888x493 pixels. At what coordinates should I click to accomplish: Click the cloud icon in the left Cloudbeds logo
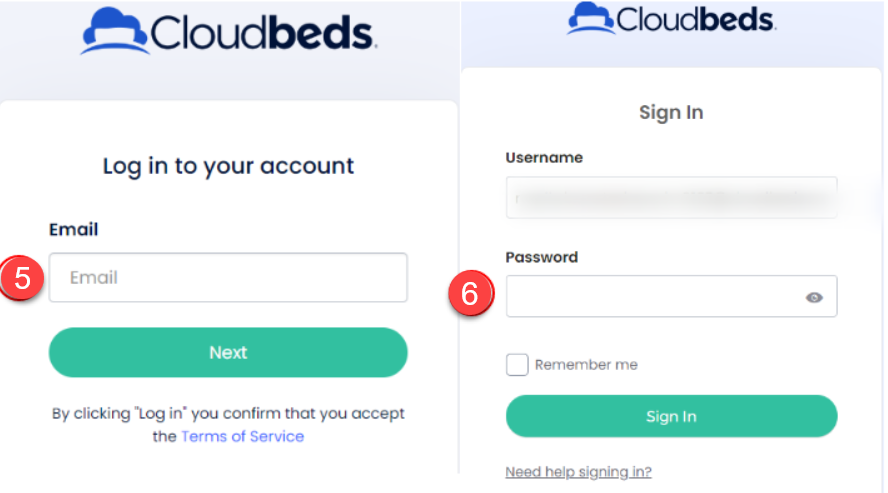point(115,31)
